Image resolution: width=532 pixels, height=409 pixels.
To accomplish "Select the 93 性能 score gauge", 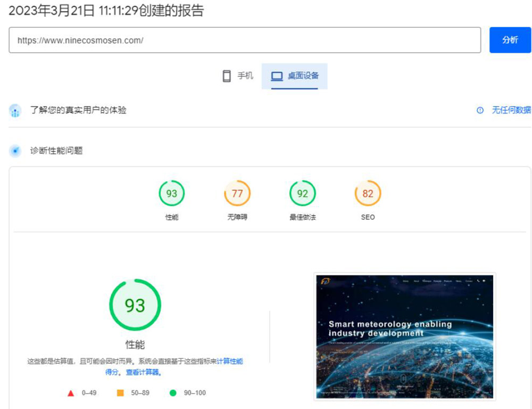I will pos(171,194).
